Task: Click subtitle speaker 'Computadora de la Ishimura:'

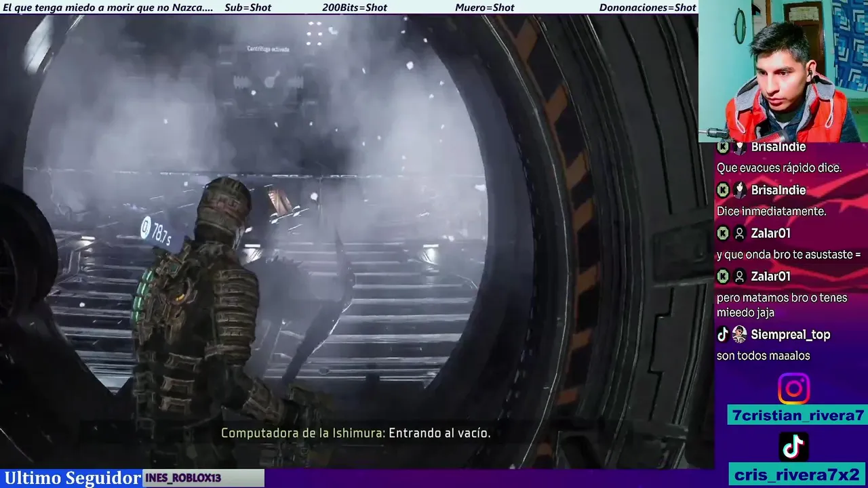Action: pos(303,433)
